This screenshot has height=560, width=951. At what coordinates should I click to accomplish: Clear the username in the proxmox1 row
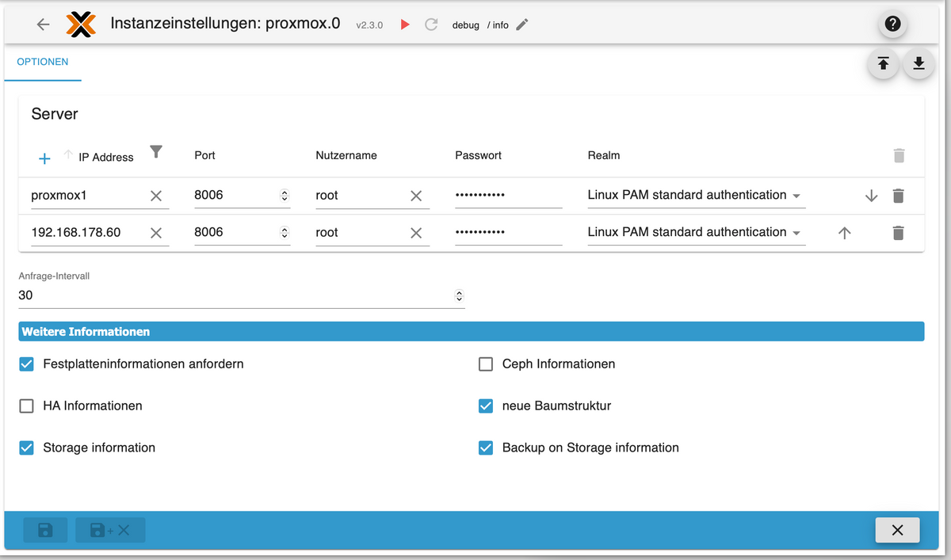tap(416, 196)
